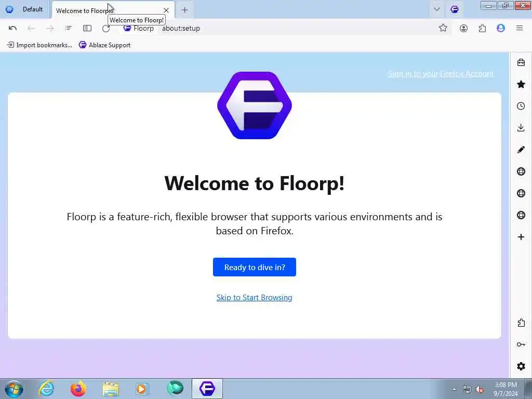Open the browser manager briefcase sidebar icon

pyautogui.click(x=521, y=62)
